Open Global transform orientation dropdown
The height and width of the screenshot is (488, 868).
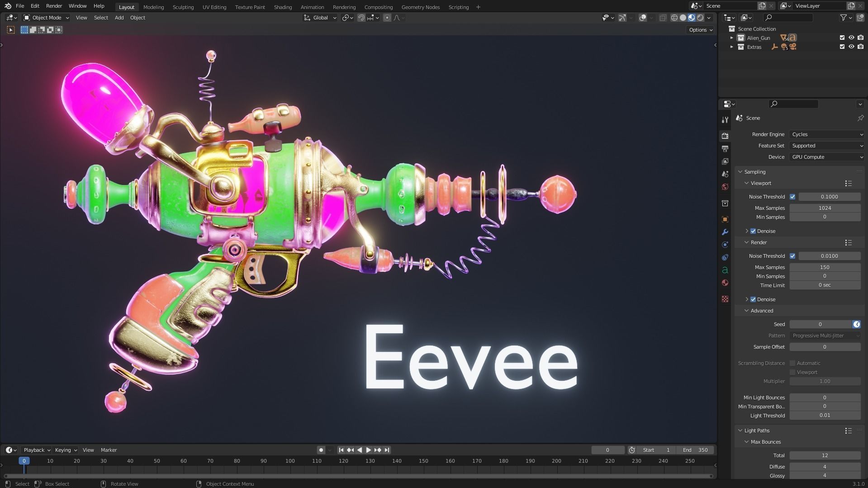[320, 18]
